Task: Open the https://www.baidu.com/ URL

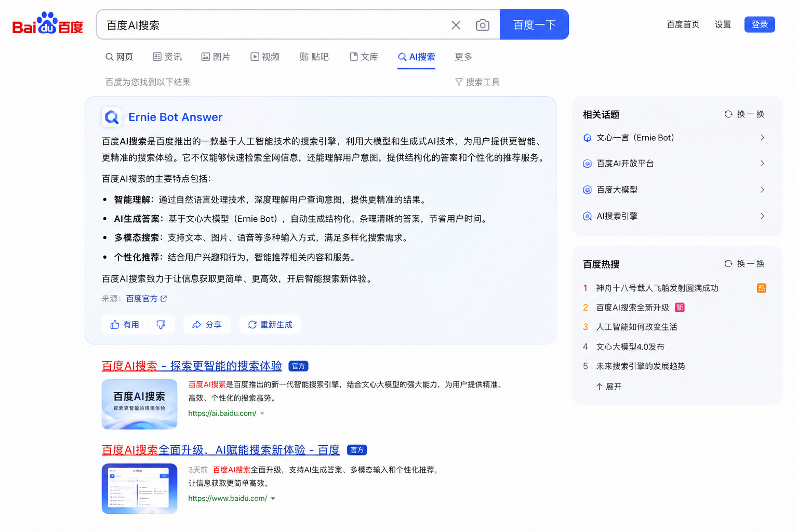Action: (x=228, y=498)
